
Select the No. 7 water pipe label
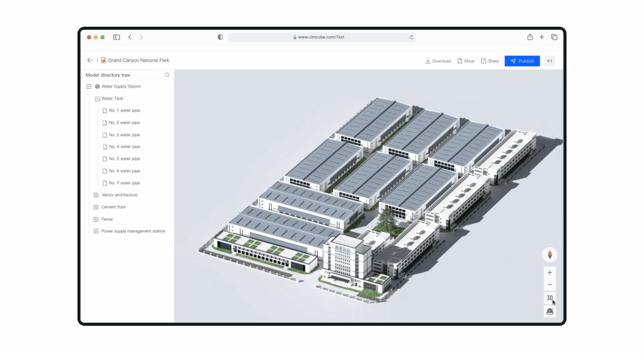(124, 183)
